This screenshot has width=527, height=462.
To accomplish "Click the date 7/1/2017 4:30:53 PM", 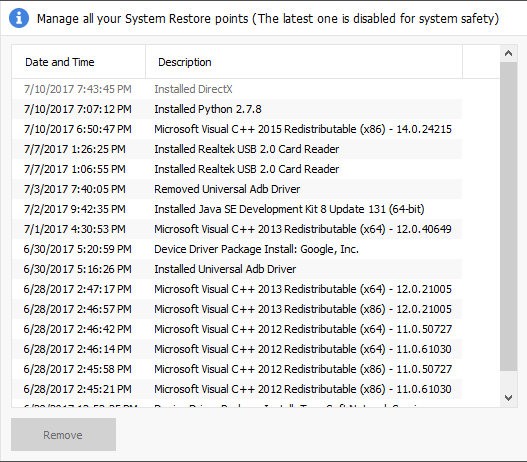I will click(75, 229).
